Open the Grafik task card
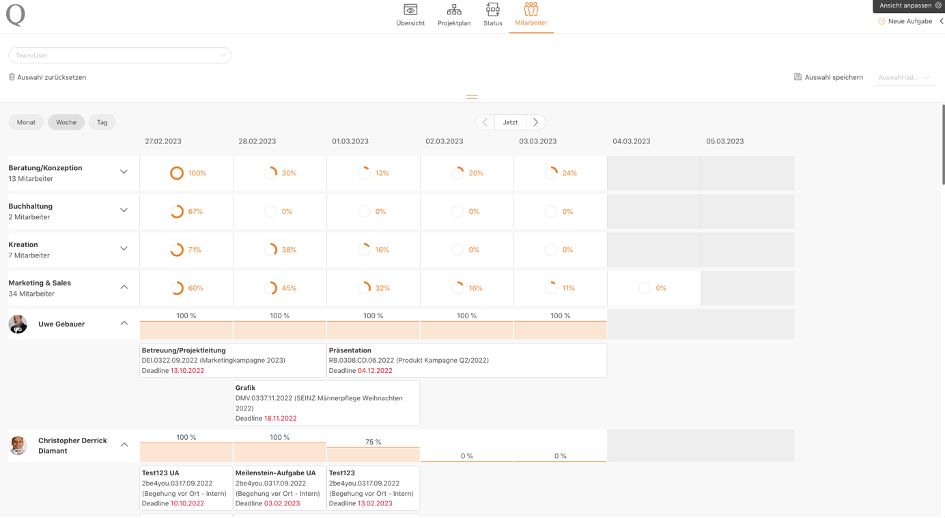Viewport: 945px width, 518px height. [326, 403]
